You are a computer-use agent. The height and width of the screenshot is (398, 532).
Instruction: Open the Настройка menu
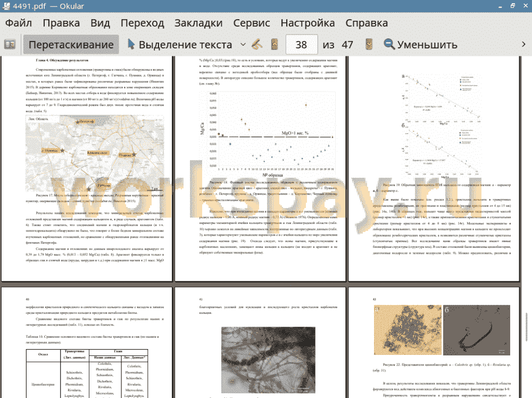[307, 23]
